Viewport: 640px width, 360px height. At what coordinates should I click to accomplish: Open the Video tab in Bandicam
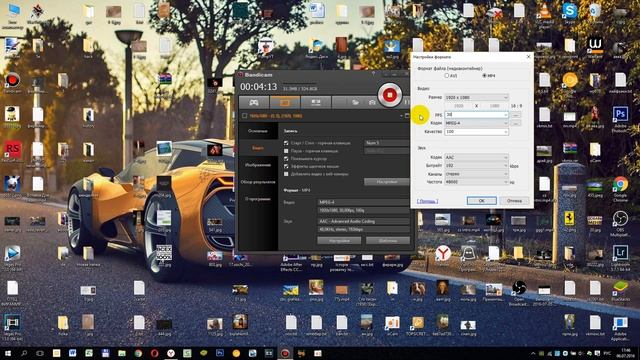(258, 148)
